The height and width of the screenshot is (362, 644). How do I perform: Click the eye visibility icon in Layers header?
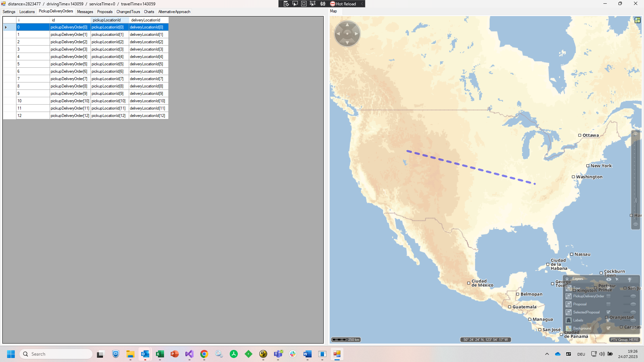pos(608,279)
